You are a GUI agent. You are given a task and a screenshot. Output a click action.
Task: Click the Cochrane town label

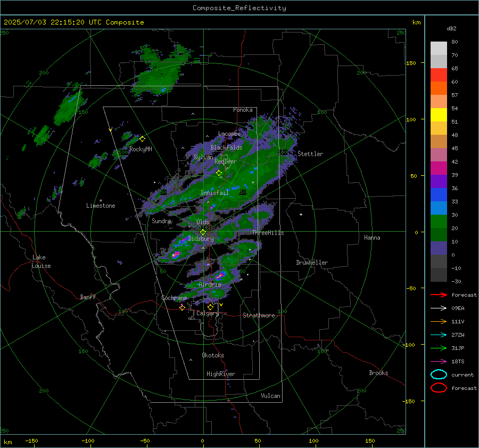(174, 298)
